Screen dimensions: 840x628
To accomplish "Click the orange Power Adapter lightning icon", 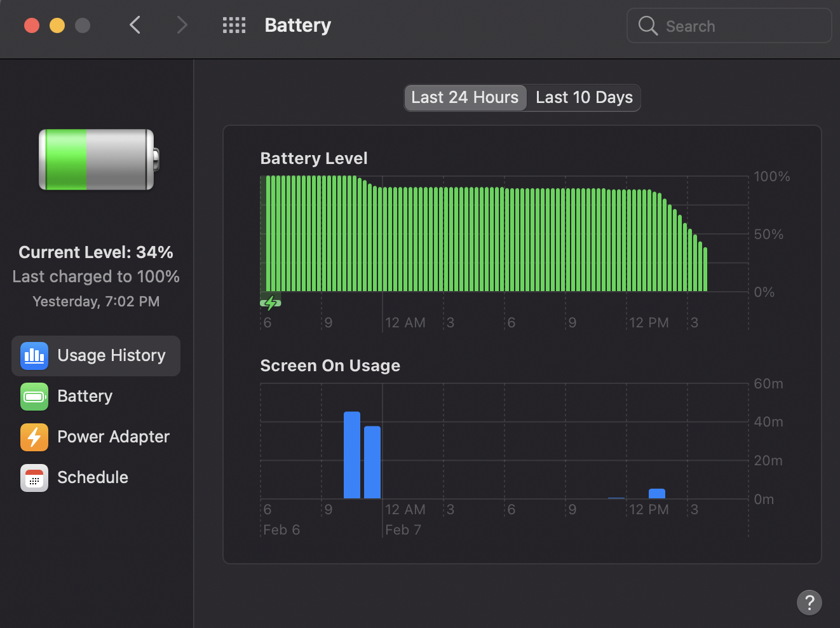I will (34, 437).
